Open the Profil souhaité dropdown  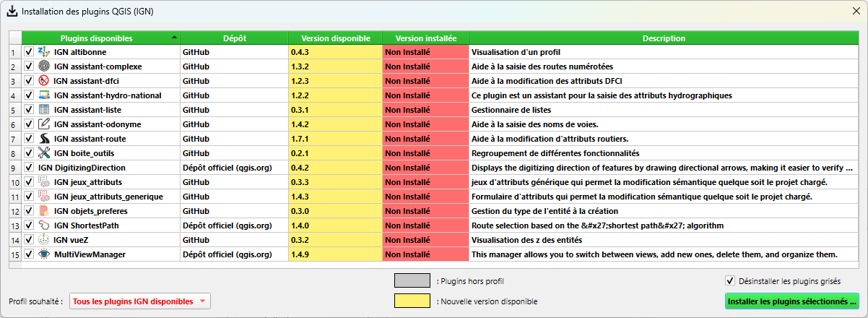click(140, 301)
